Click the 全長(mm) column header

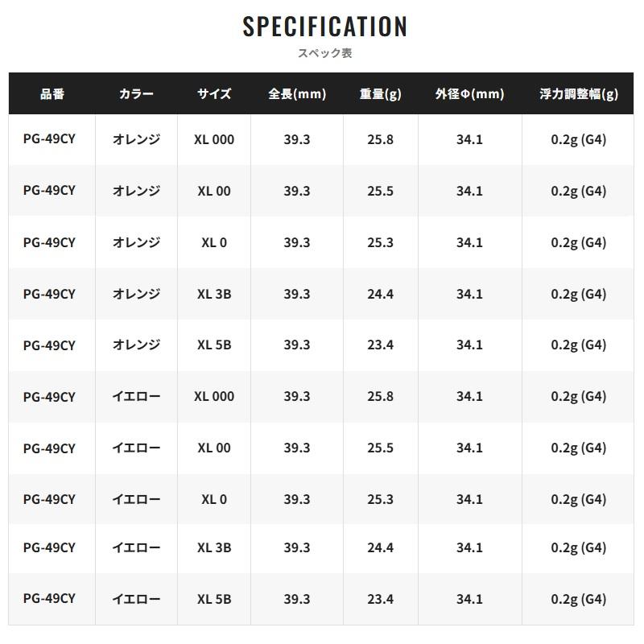[297, 93]
